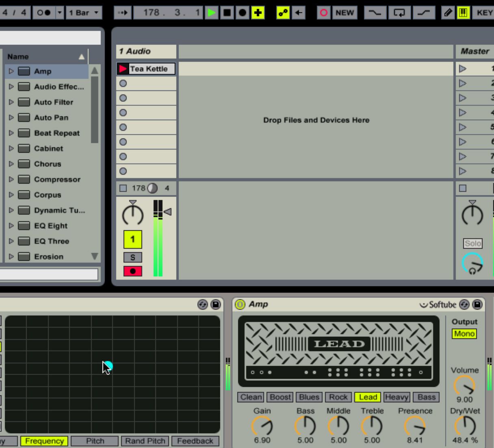Toggle the yellow Computer MIDI Keyboard button

463,13
